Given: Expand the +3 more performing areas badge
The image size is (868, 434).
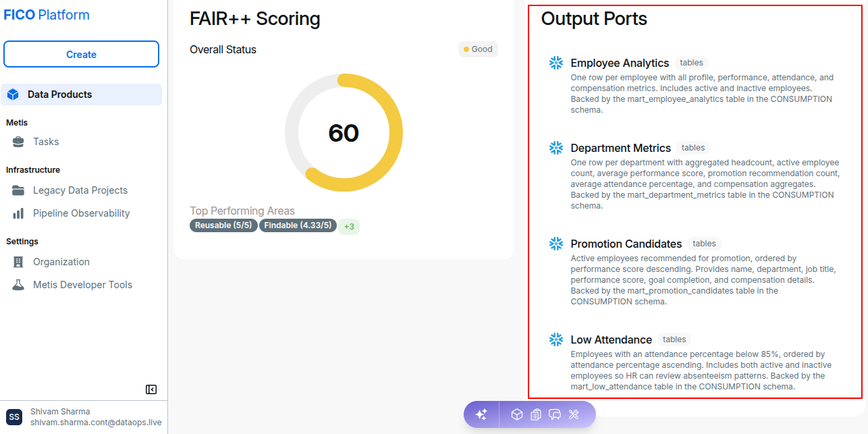Looking at the screenshot, I should [x=349, y=227].
